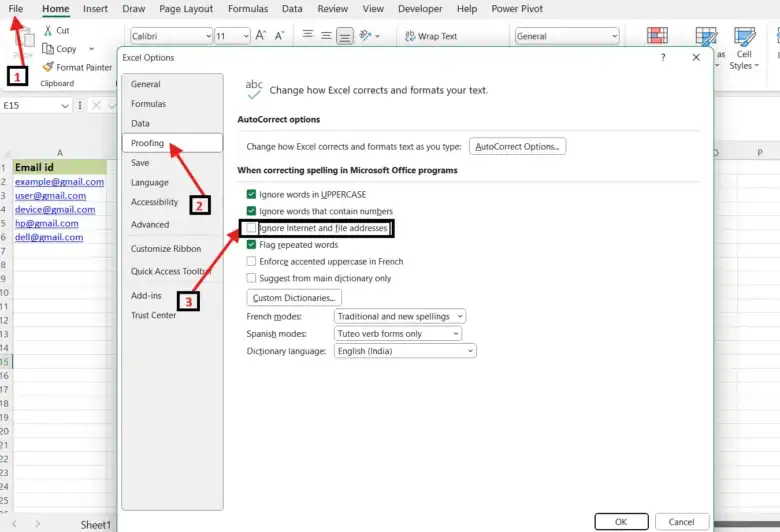Switch to the Page Layout tab
780x532 pixels.
coord(186,9)
